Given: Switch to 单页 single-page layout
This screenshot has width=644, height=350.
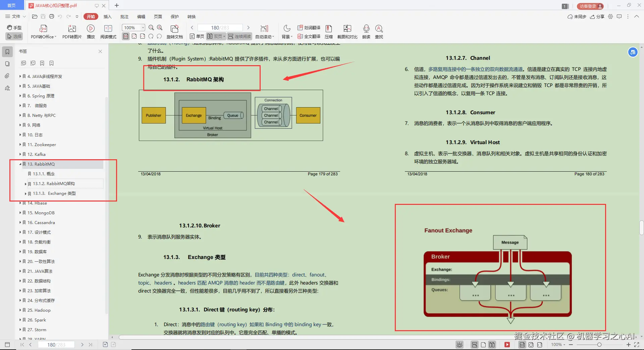Looking at the screenshot, I should pyautogui.click(x=197, y=36).
